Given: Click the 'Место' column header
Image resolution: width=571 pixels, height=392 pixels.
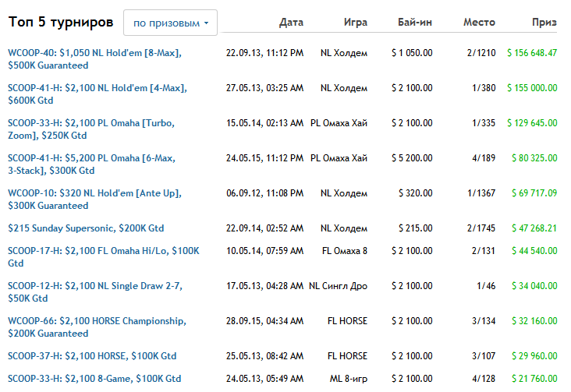Looking at the screenshot, I should [x=478, y=23].
